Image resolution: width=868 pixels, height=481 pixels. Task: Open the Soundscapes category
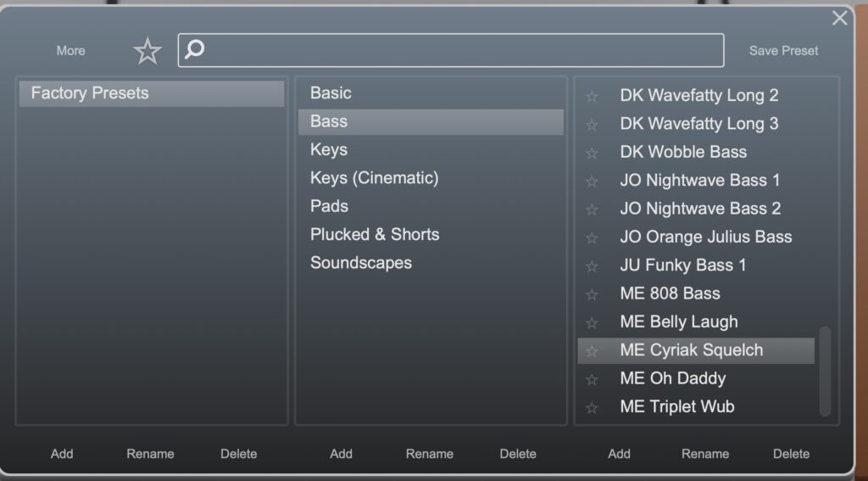click(x=361, y=263)
